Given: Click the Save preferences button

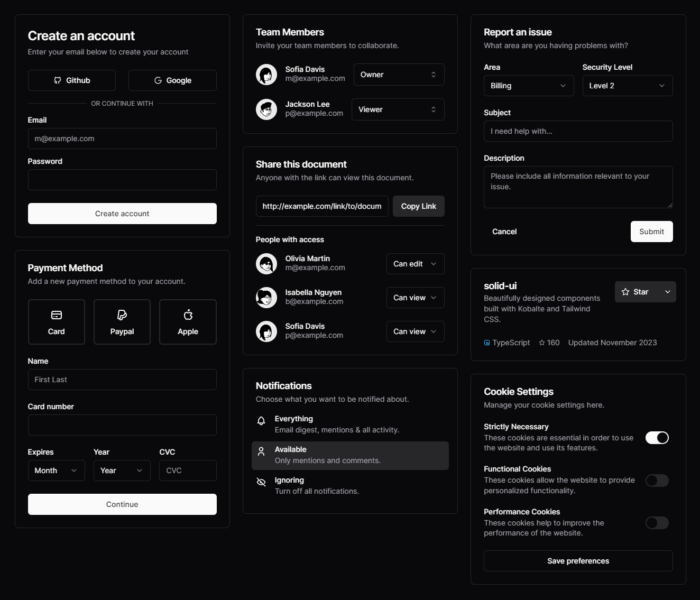Looking at the screenshot, I should point(578,561).
